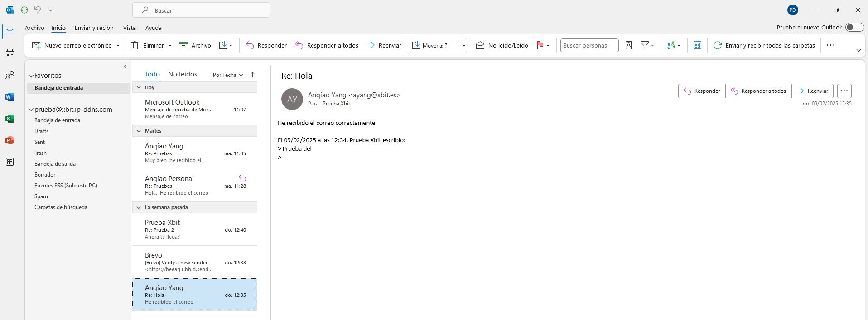Click the Undo arrow in title bar
This screenshot has height=320, width=868.
point(38,10)
